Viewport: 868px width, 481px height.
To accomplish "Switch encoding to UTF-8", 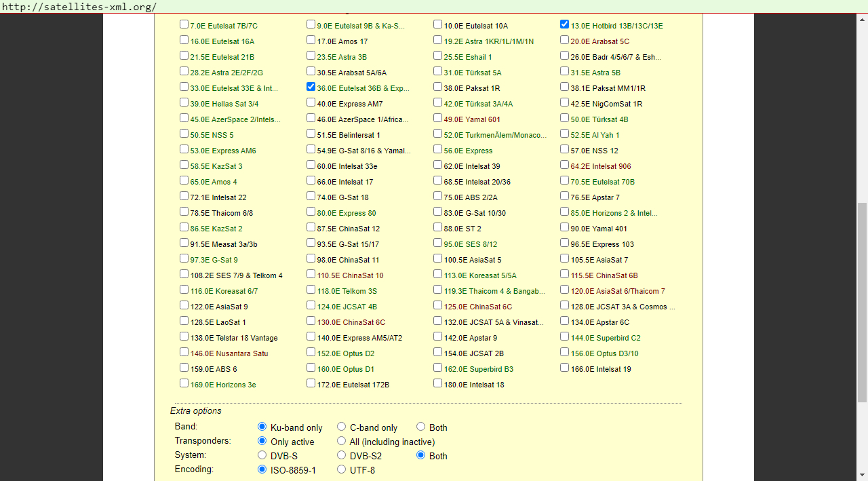I will (x=342, y=469).
